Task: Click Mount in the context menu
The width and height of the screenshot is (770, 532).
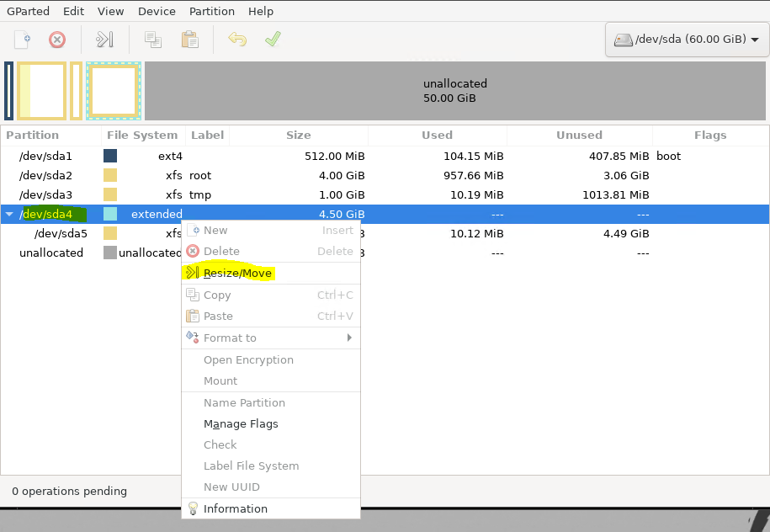Action: point(271,380)
